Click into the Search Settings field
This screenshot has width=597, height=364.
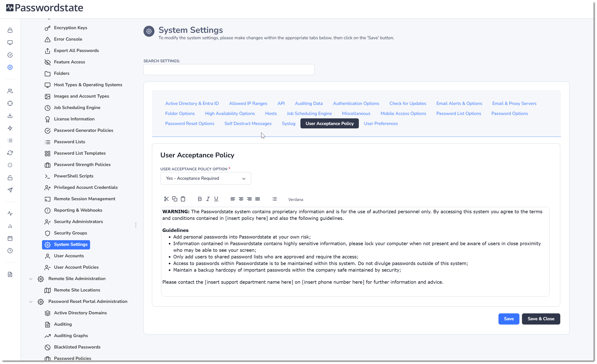(229, 70)
